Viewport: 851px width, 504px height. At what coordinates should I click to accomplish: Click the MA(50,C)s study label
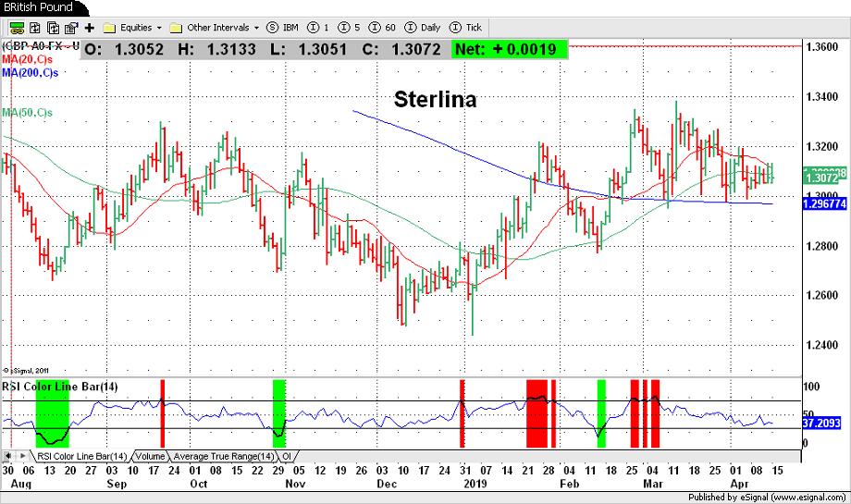27,113
